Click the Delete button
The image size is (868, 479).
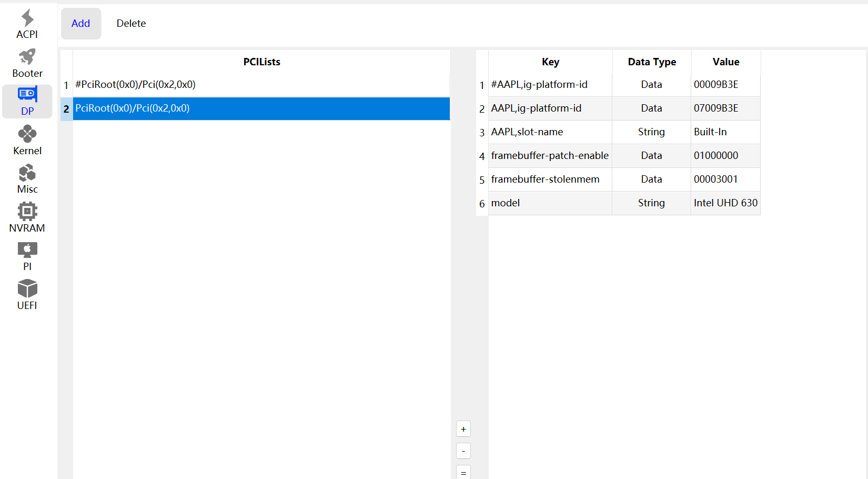click(x=131, y=24)
